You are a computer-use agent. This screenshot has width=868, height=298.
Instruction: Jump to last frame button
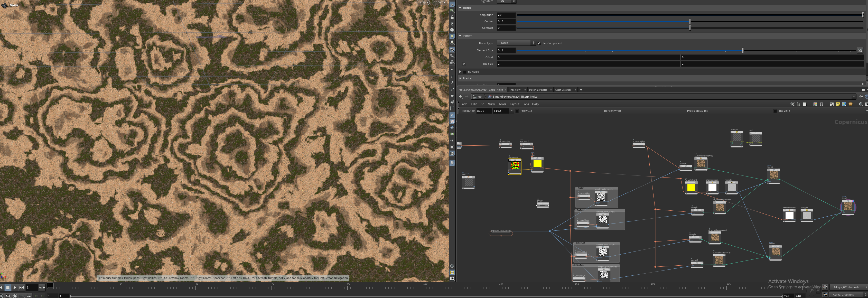(x=22, y=287)
